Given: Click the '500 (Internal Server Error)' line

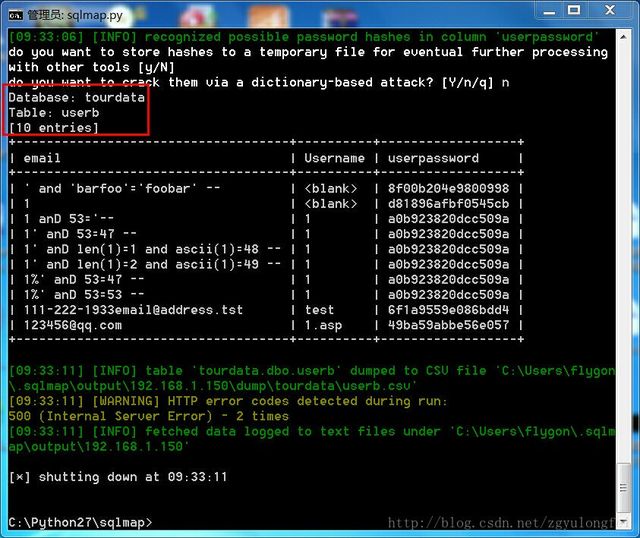Looking at the screenshot, I should tap(149, 416).
